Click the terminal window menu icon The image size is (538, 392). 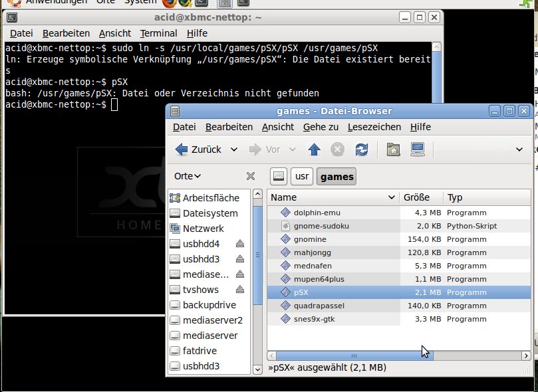pos(12,17)
